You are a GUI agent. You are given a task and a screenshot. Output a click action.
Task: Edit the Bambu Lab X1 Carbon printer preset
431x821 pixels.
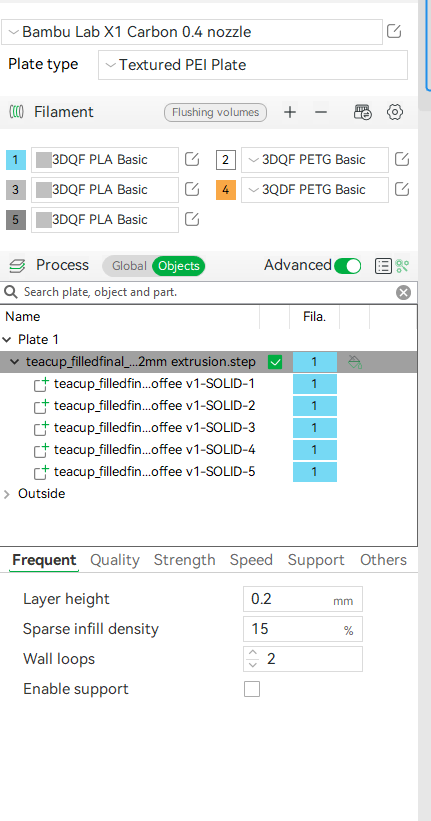pos(394,32)
